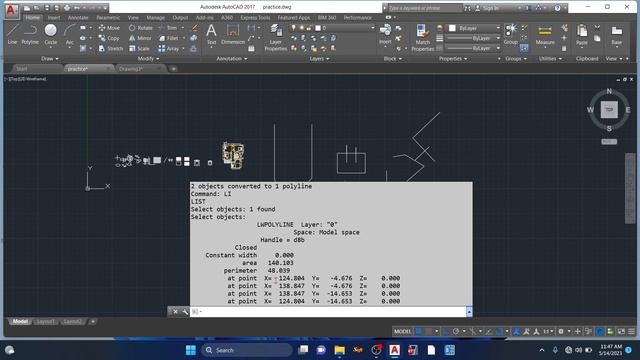Toggle the workspace switching gear
This screenshot has width=640, height=360.
coord(561,331)
